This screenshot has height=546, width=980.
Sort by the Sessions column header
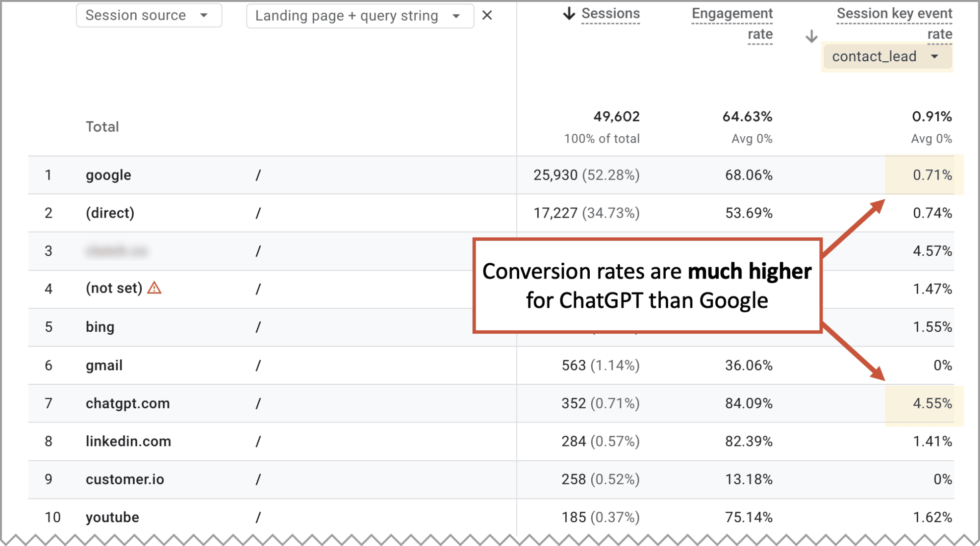(x=610, y=14)
